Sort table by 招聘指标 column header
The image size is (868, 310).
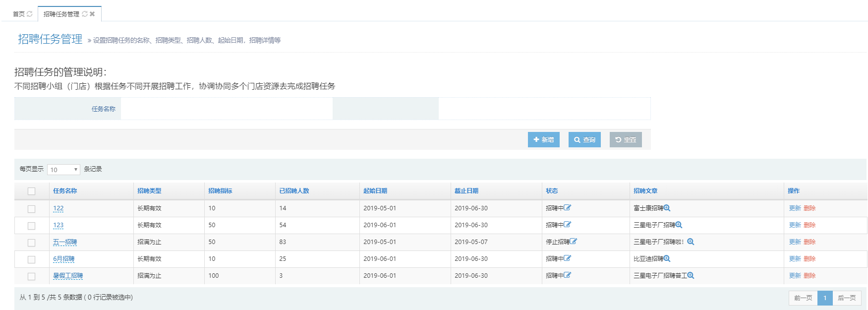coord(220,191)
